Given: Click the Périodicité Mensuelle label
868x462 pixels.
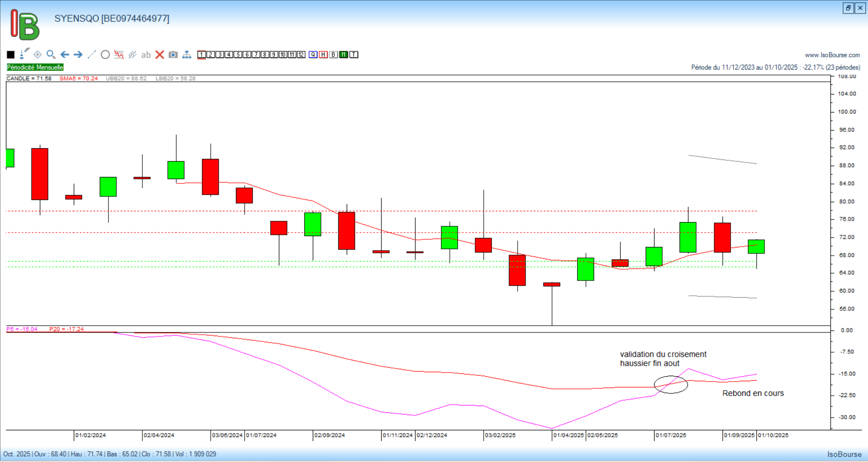Looking at the screenshot, I should [x=35, y=67].
